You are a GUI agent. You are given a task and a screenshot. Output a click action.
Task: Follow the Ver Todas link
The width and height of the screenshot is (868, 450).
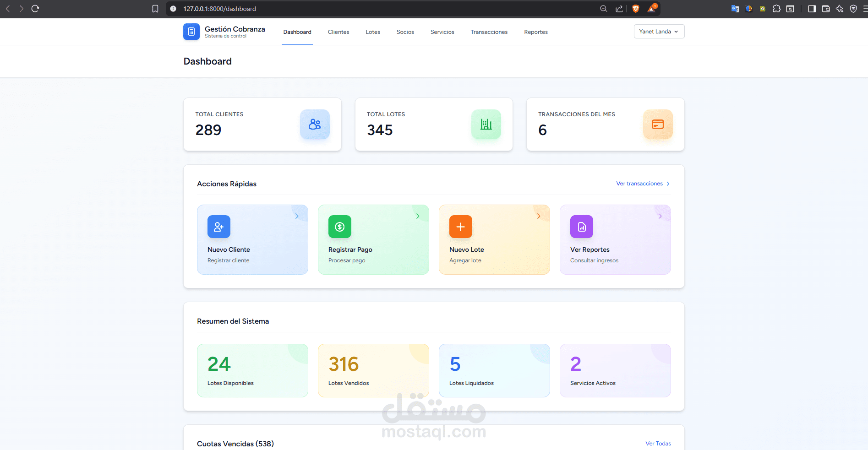[x=658, y=444]
